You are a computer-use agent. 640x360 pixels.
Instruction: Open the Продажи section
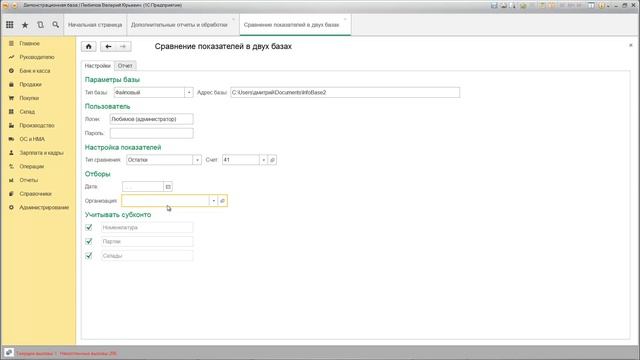[x=31, y=84]
